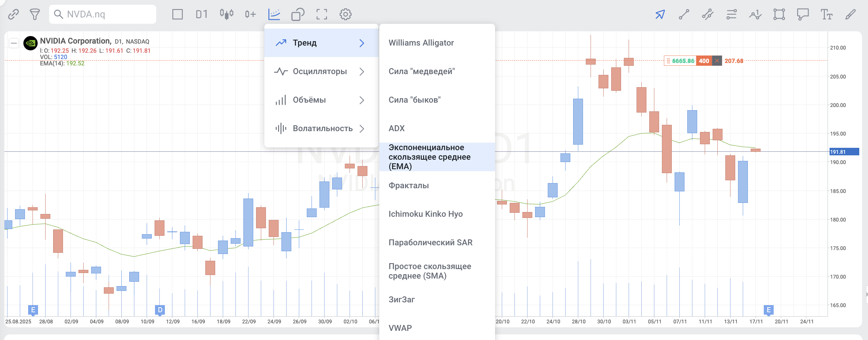868x340 pixels.
Task: Click the NVIDIA logo icon
Action: pos(31,43)
